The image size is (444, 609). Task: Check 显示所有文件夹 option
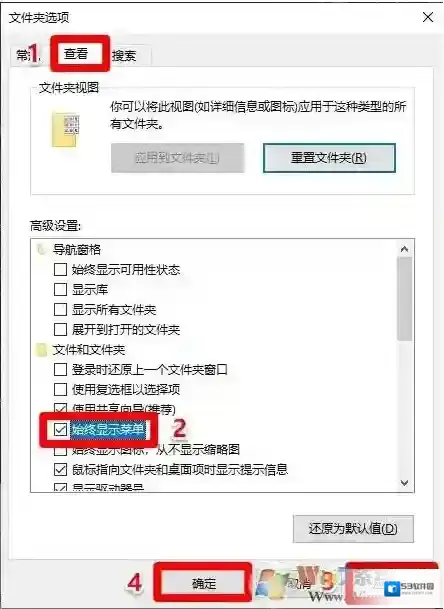(60, 310)
